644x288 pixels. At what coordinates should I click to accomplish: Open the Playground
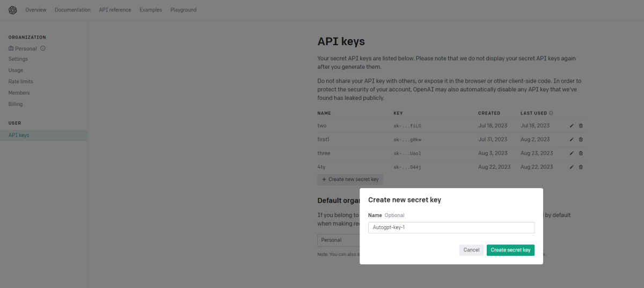click(x=184, y=10)
